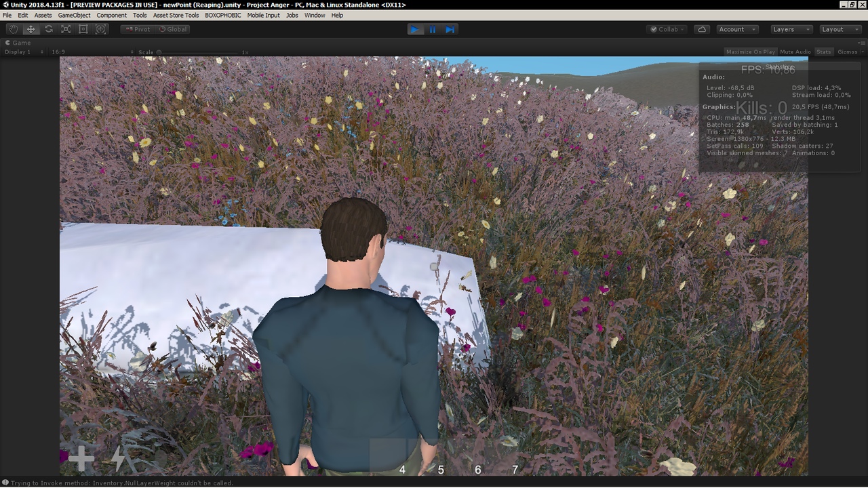The height and width of the screenshot is (488, 868).
Task: Click the Play button
Action: pyautogui.click(x=416, y=29)
